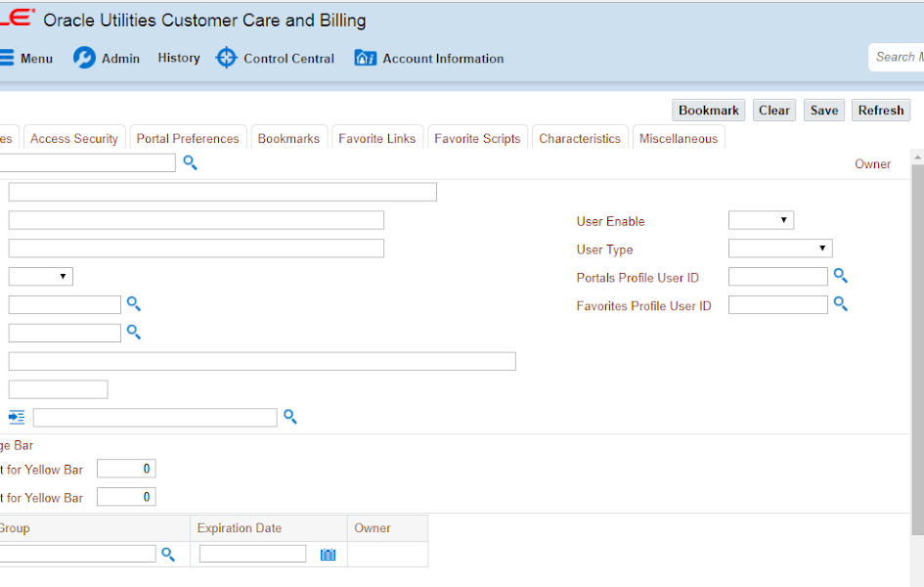Click the Save button
Screen dimensions: 924x587
point(823,110)
